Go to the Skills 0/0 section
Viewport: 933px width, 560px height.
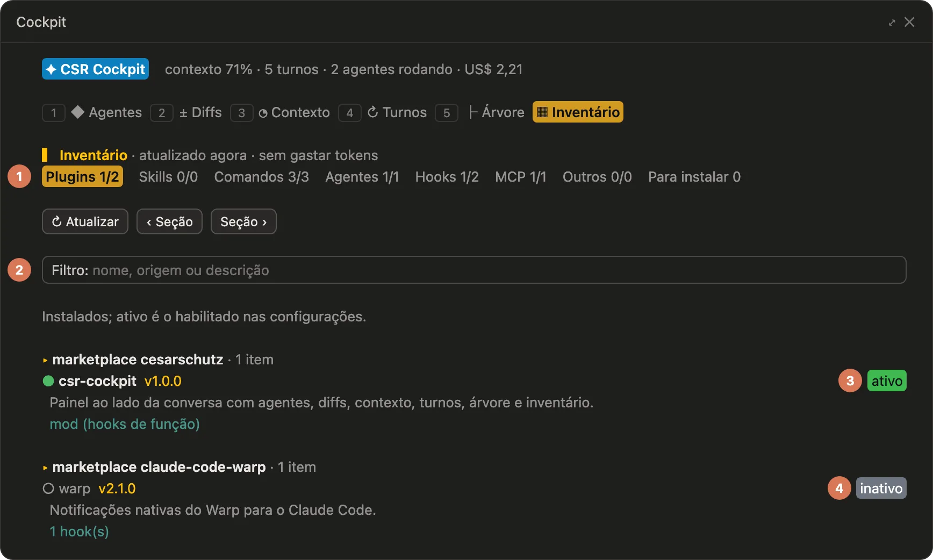(168, 177)
